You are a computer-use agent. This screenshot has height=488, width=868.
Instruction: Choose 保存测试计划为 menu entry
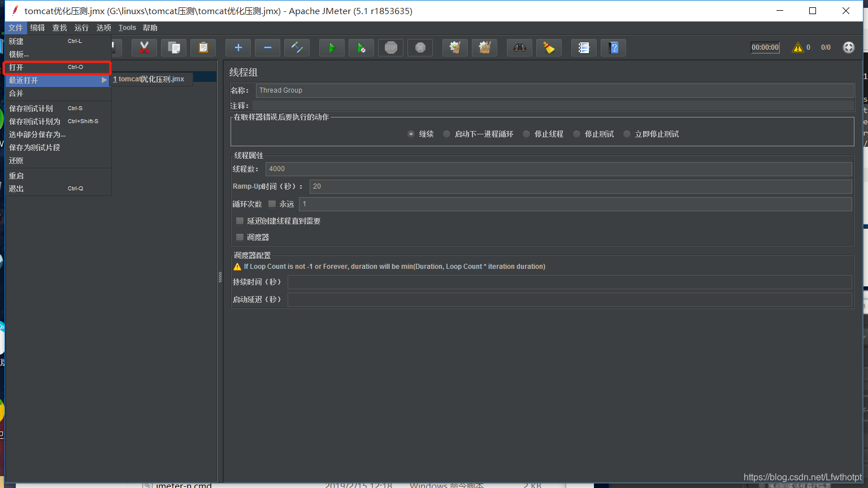coord(58,121)
